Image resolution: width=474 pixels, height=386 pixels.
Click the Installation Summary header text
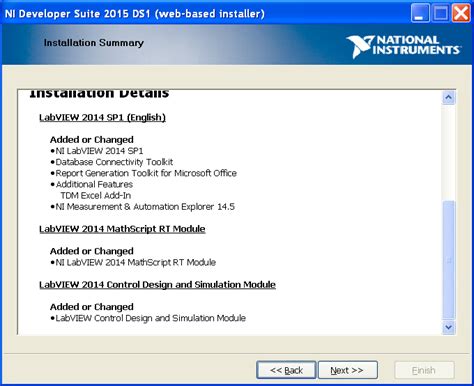click(94, 43)
